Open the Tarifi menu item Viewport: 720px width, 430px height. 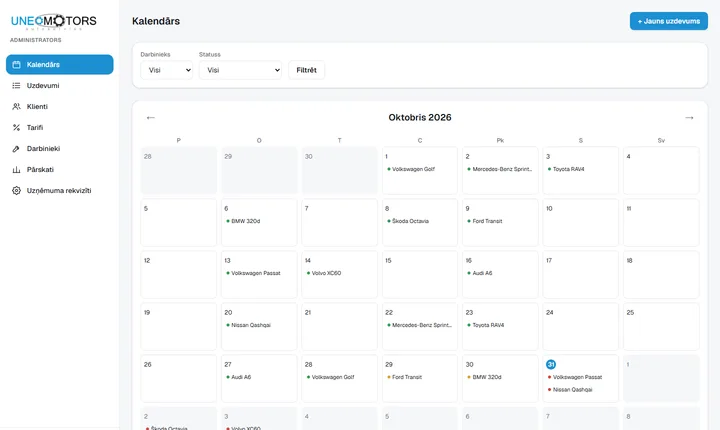60,128
